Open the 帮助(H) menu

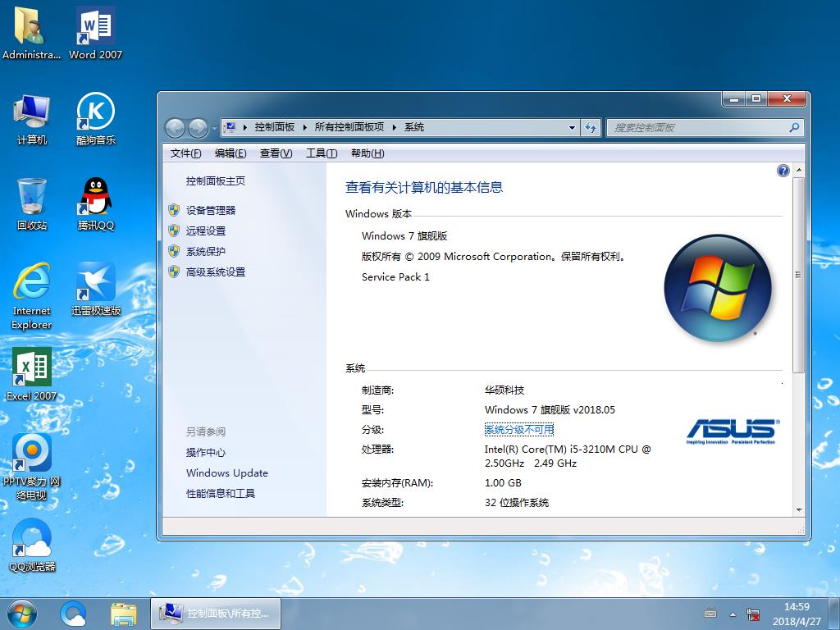tap(367, 153)
